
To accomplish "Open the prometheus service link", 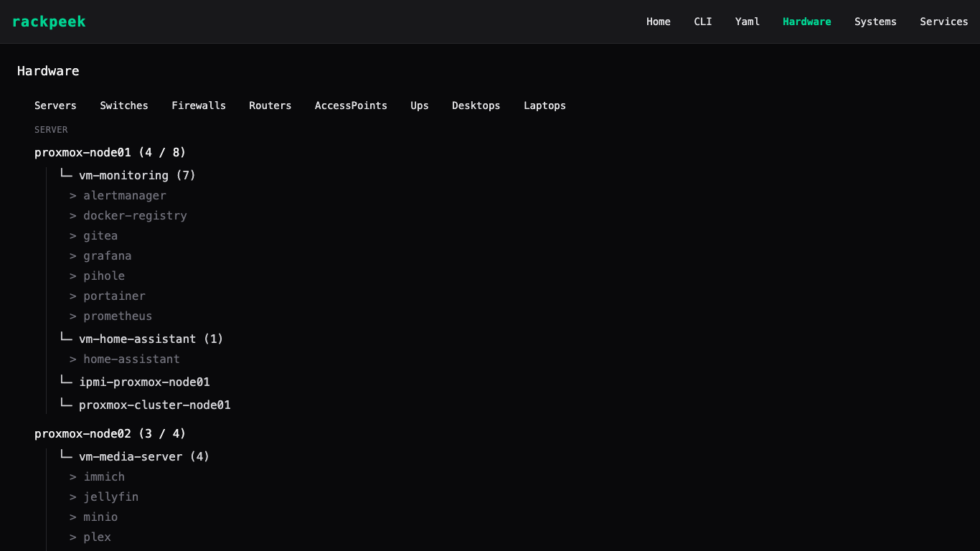I will (117, 316).
